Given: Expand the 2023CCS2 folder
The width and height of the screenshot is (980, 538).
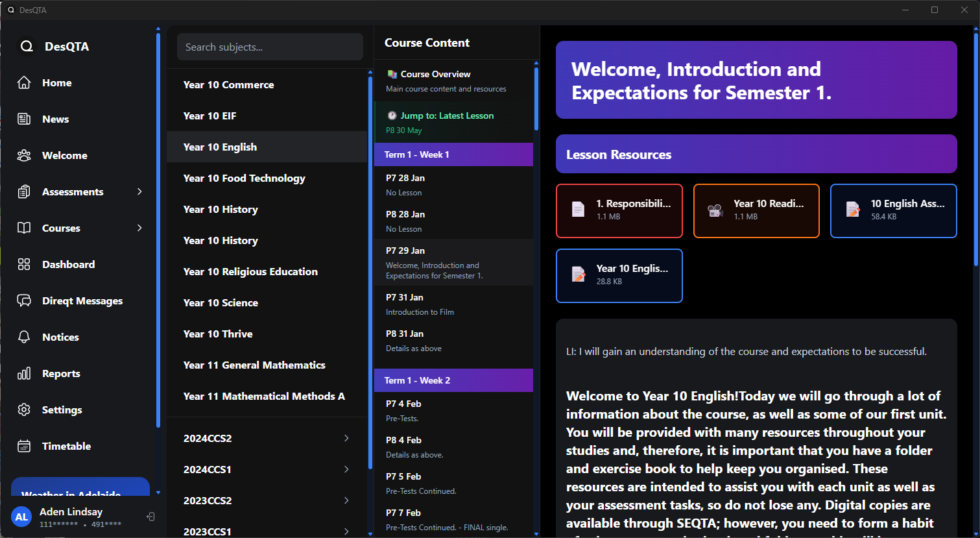Looking at the screenshot, I should point(267,500).
